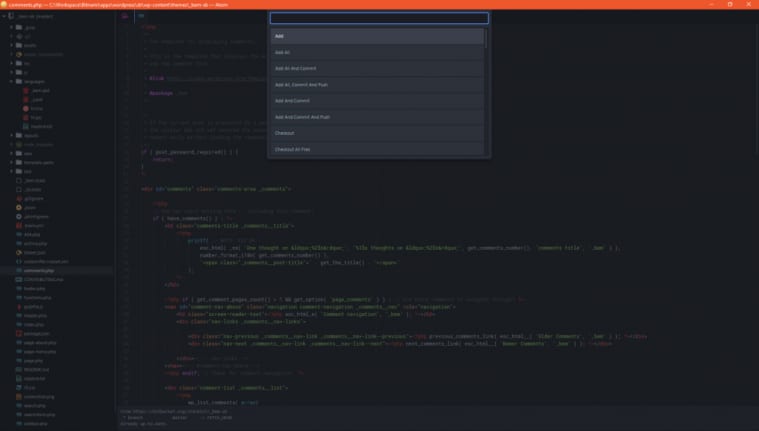Click the languages folder icon
Image resolution: width=759 pixels, height=431 pixels.
click(x=19, y=81)
